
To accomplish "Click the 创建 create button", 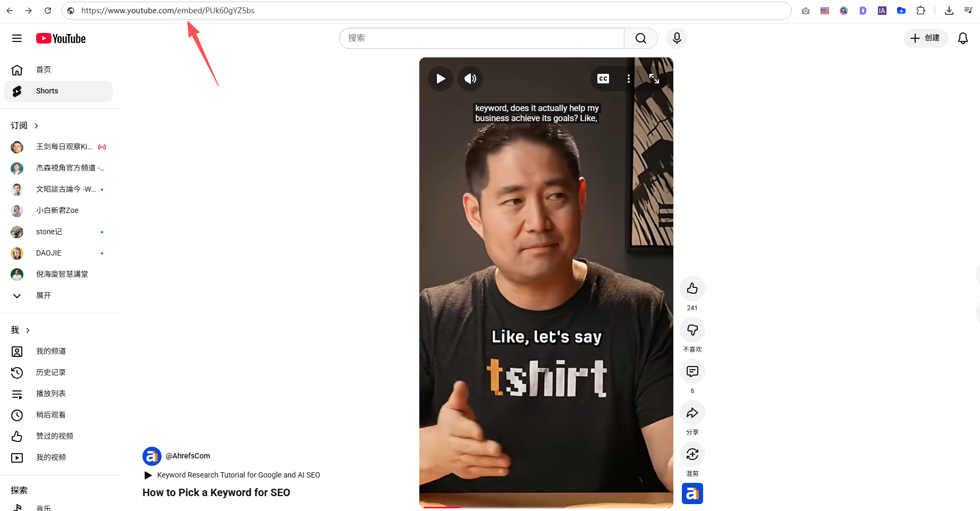I will coord(925,38).
